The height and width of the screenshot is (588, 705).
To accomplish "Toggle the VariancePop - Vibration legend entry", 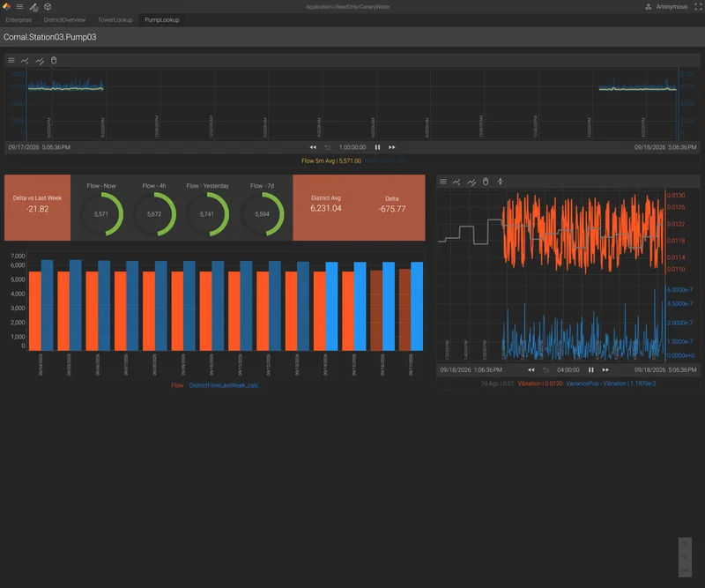I will coord(611,383).
